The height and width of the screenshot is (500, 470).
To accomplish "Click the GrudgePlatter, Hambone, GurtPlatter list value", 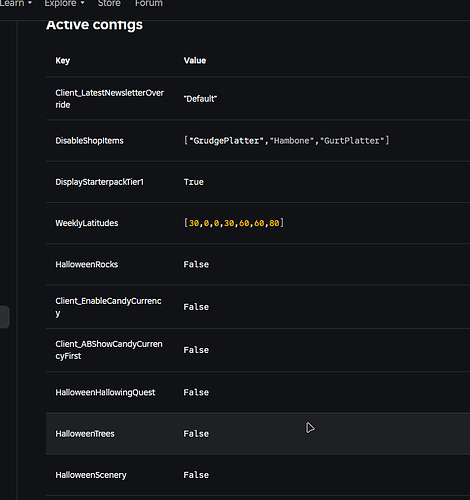I will 286,141.
